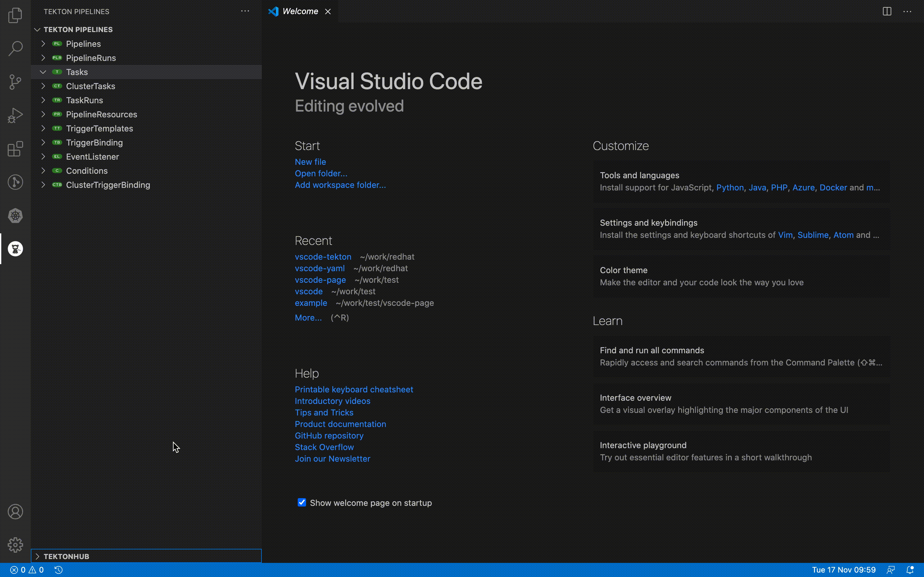The height and width of the screenshot is (577, 924).
Task: Open Tekton Pipelines panel more actions menu
Action: click(245, 12)
